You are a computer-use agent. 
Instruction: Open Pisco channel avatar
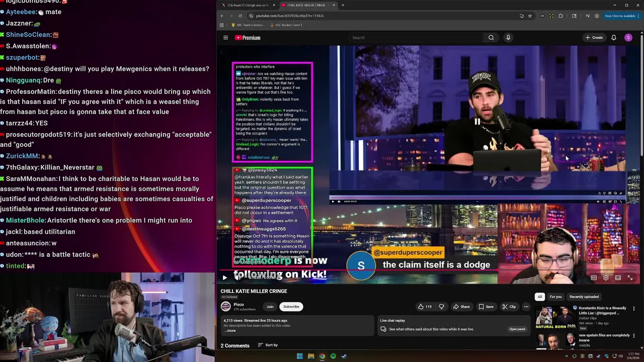226,307
